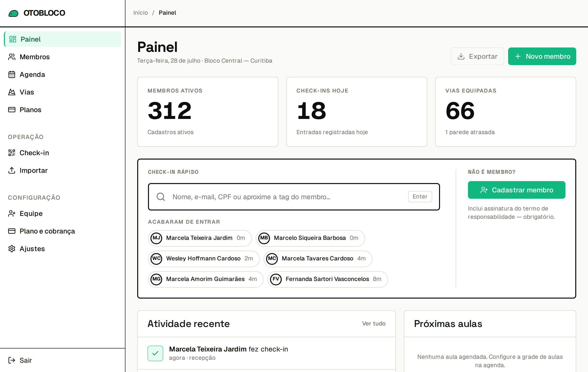Click the 'Atividade recente' heading
The height and width of the screenshot is (372, 588).
(x=189, y=324)
